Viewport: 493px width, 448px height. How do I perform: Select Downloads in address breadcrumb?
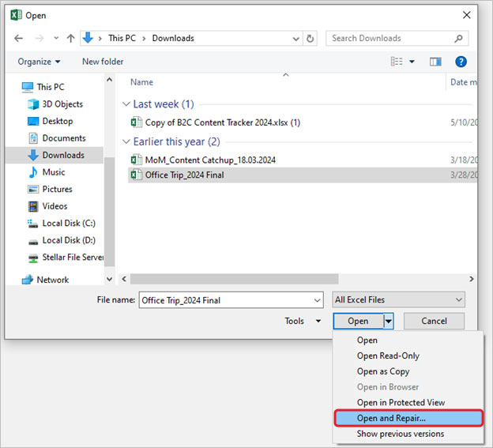(173, 38)
